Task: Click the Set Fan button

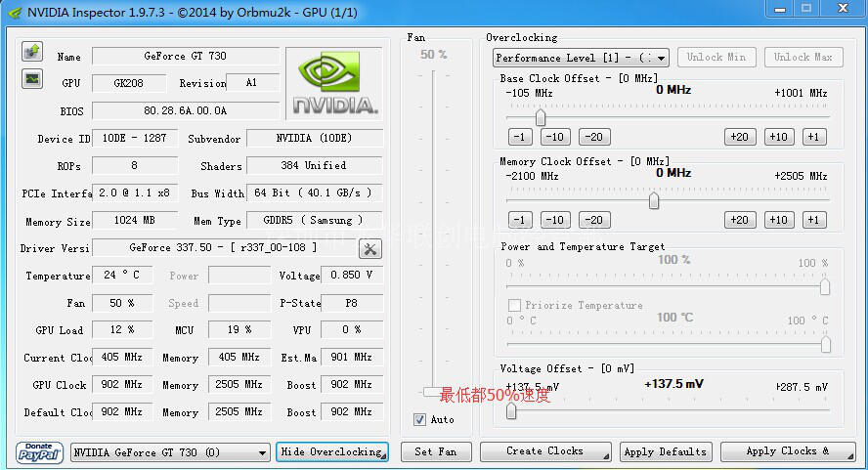Action: pos(436,451)
